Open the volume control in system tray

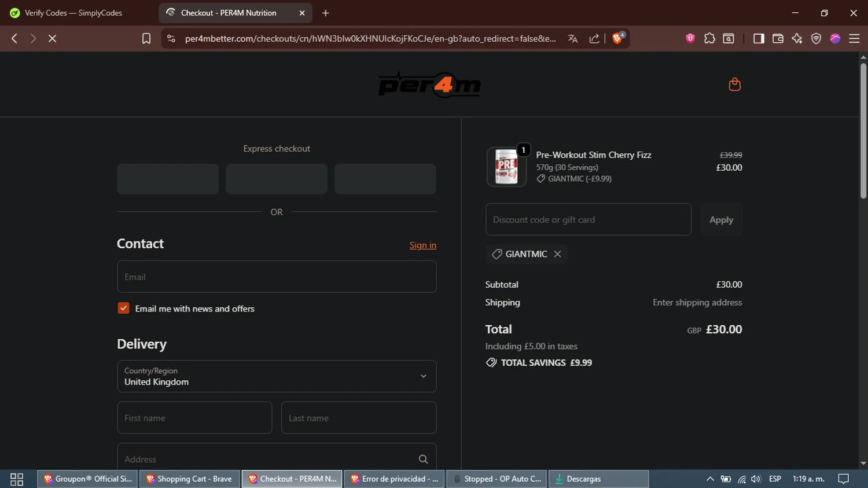[x=756, y=479]
